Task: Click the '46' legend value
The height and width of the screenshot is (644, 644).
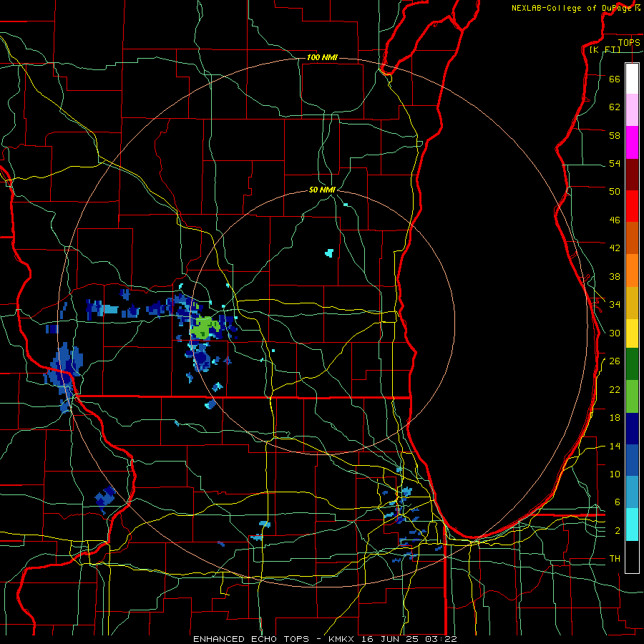Action: pyautogui.click(x=615, y=220)
